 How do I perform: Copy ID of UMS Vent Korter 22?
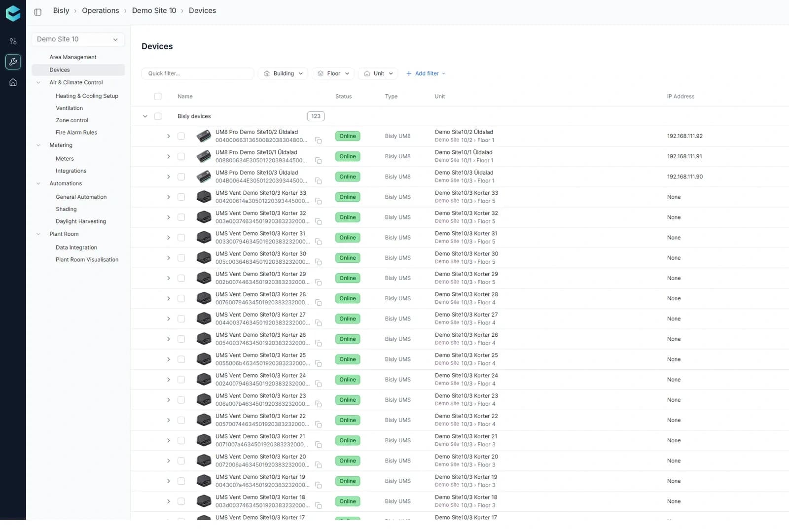(x=319, y=425)
